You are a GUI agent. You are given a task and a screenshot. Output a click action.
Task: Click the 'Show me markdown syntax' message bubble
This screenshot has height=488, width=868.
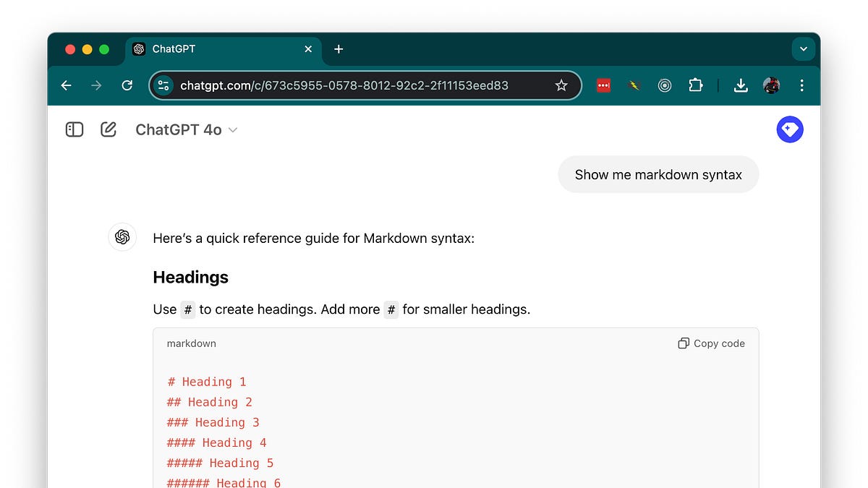(x=658, y=174)
